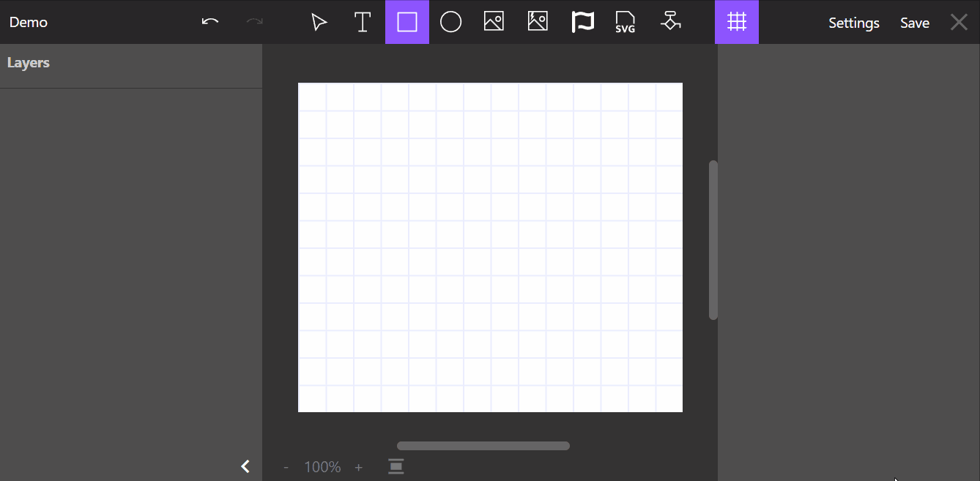This screenshot has height=481, width=980.
Task: Select the flowchart diagram tool
Action: tap(670, 22)
